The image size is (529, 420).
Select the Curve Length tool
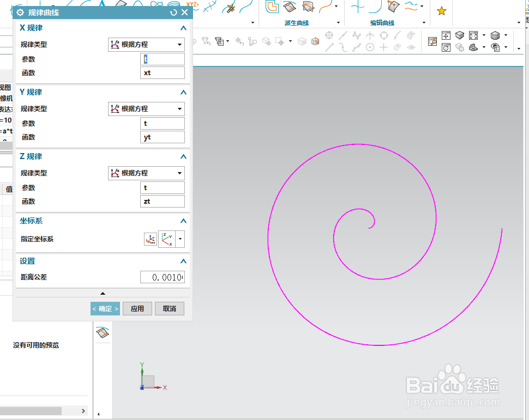pyautogui.click(x=375, y=7)
